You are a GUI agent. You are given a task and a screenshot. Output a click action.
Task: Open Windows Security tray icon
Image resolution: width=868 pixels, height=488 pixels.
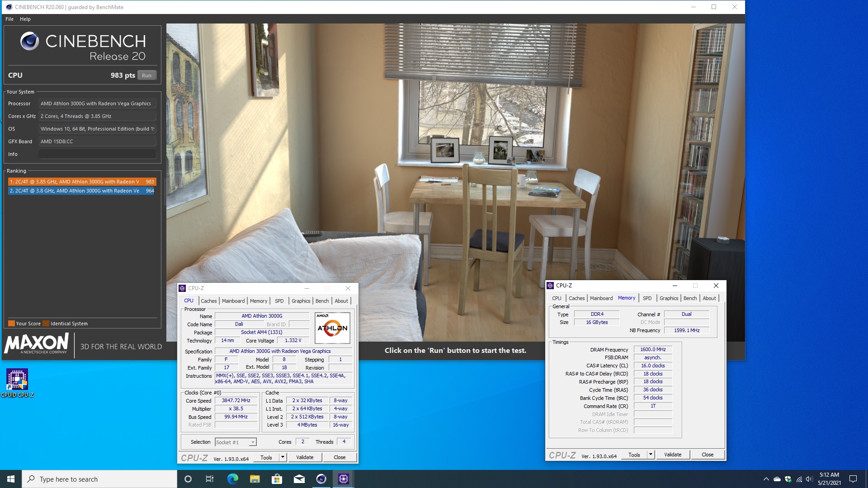788,479
